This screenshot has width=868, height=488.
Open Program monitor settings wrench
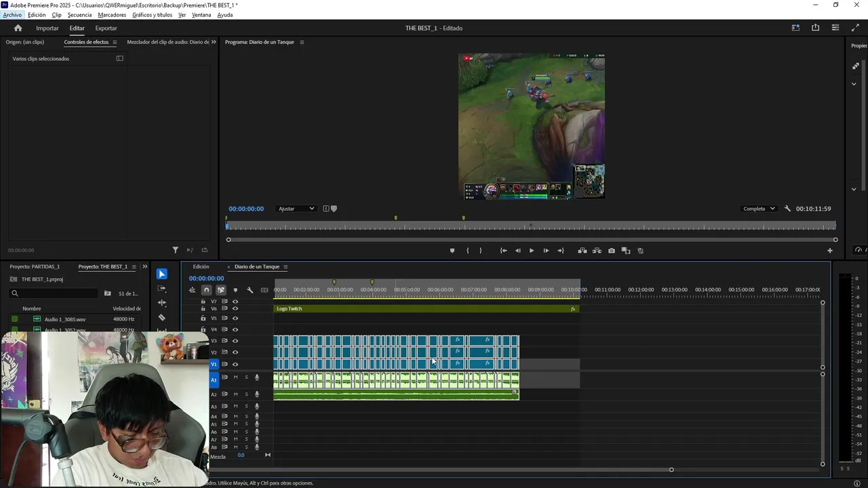(787, 209)
